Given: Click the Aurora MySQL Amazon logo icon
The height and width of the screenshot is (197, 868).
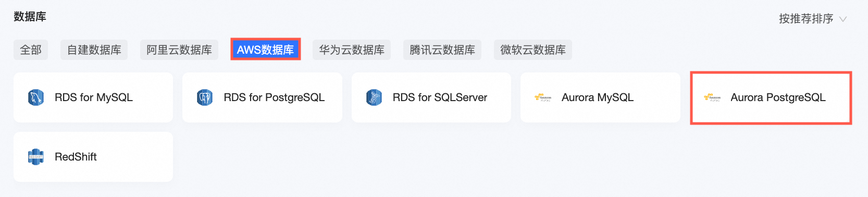Looking at the screenshot, I should pyautogui.click(x=543, y=97).
